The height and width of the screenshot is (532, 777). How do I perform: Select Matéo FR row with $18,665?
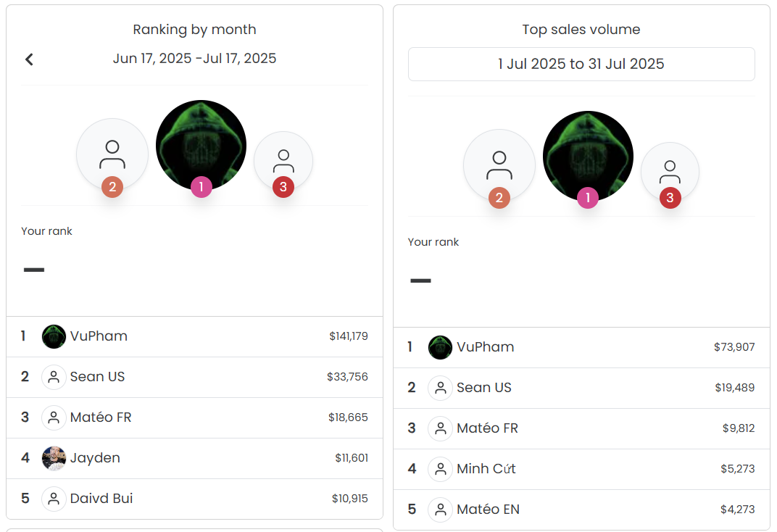195,417
